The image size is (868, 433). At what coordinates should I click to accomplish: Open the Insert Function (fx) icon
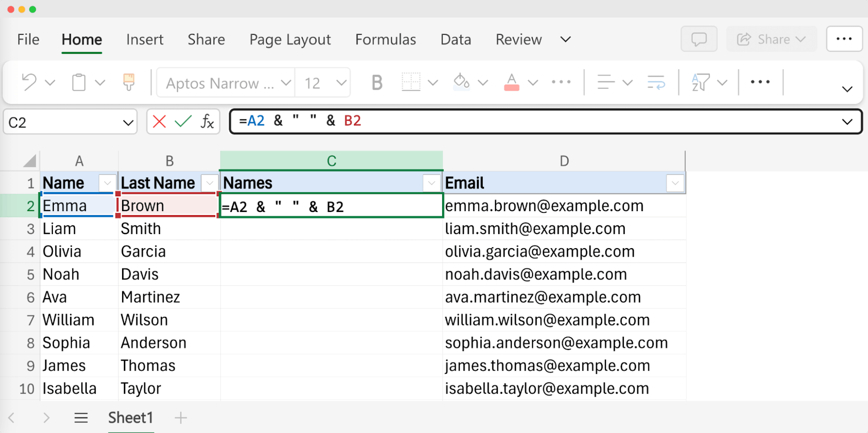[x=207, y=122]
